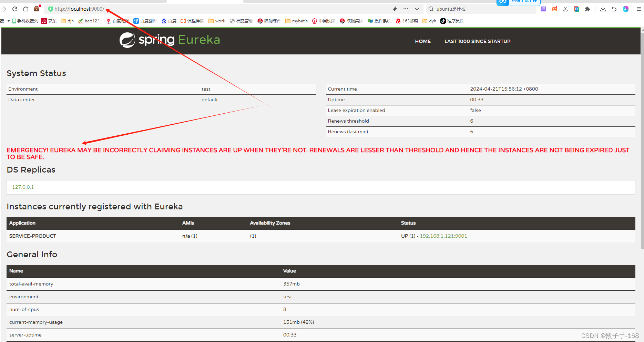
Task: Open the briefcase icon with red dot
Action: click(x=37, y=9)
